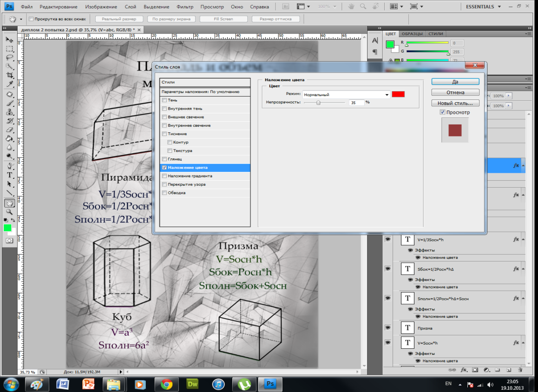Image resolution: width=538 pixels, height=392 pixels.
Task: Uncheck the Наложение цвета checkbox
Action: pos(164,167)
